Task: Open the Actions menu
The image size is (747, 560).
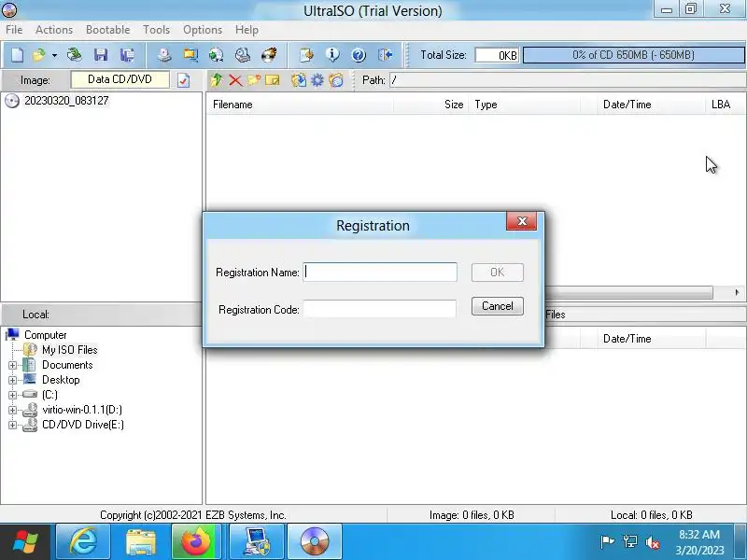Action: tap(54, 30)
